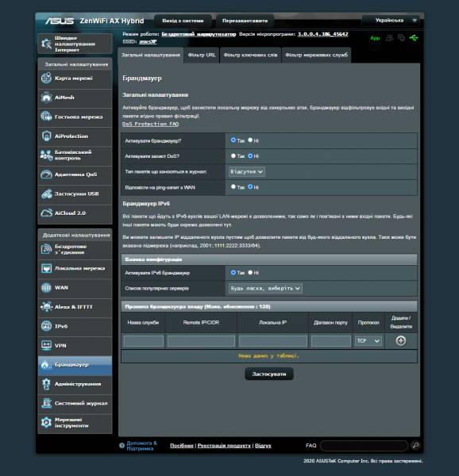Screen dimensions: 459x476
Task: Select No for responding to WAN ping
Action: (250, 187)
